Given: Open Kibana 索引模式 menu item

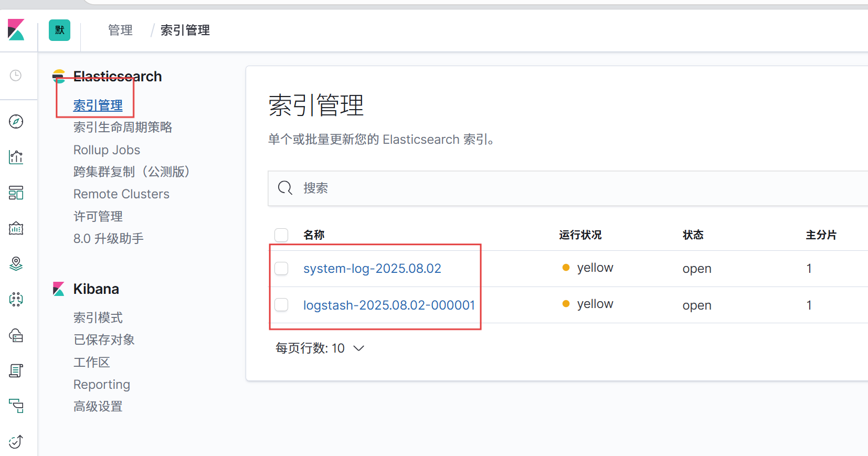Looking at the screenshot, I should (98, 317).
